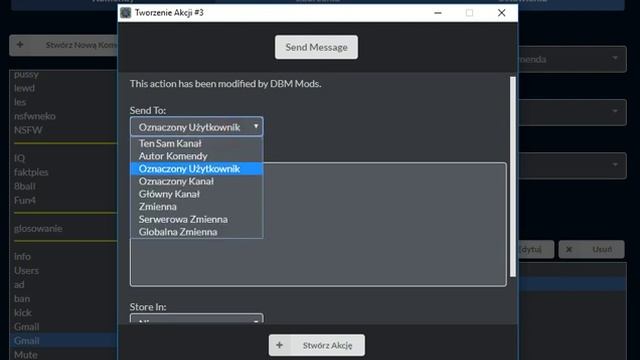
Task: Click the Stwórz Akcję button
Action: click(x=317, y=345)
